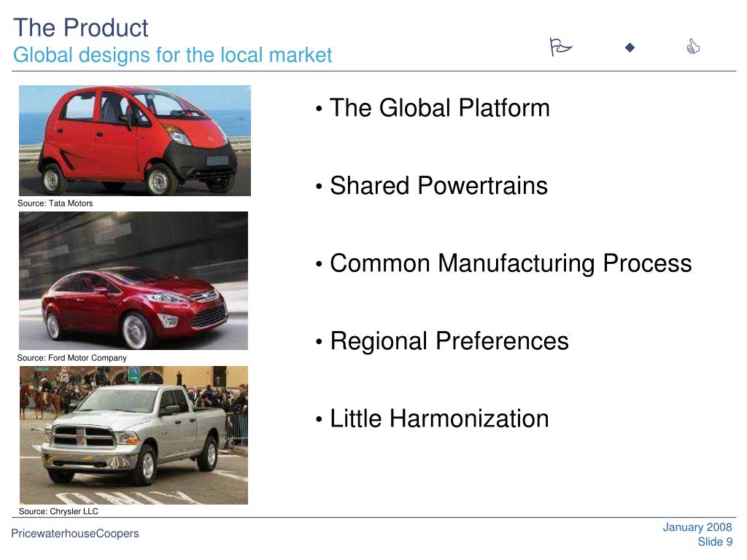Select the red Ford hatchback photo
Image resolution: width=747 pixels, height=560 pixels.
pyautogui.click(x=133, y=281)
